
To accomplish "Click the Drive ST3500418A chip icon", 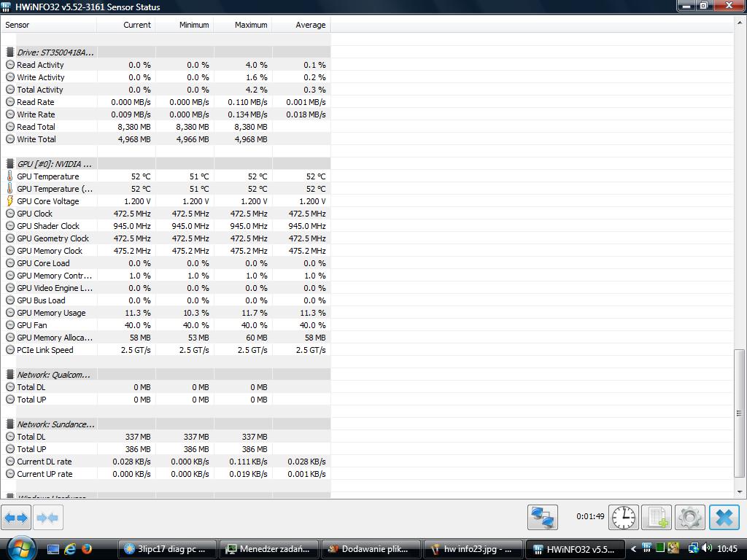I will click(x=10, y=52).
